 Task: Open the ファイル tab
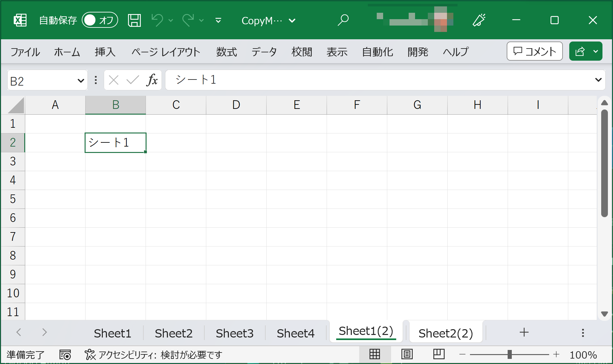tap(25, 52)
